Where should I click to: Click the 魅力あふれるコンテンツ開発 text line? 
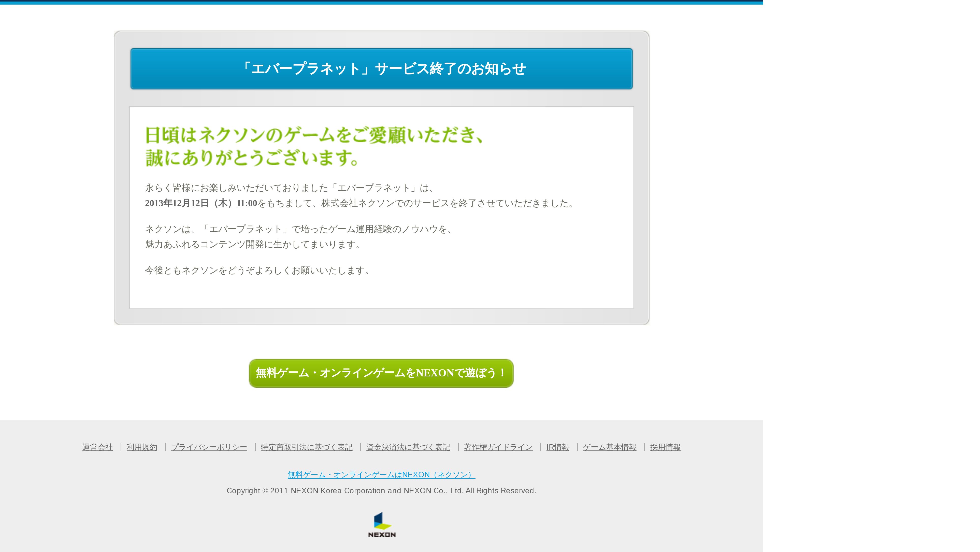point(253,245)
